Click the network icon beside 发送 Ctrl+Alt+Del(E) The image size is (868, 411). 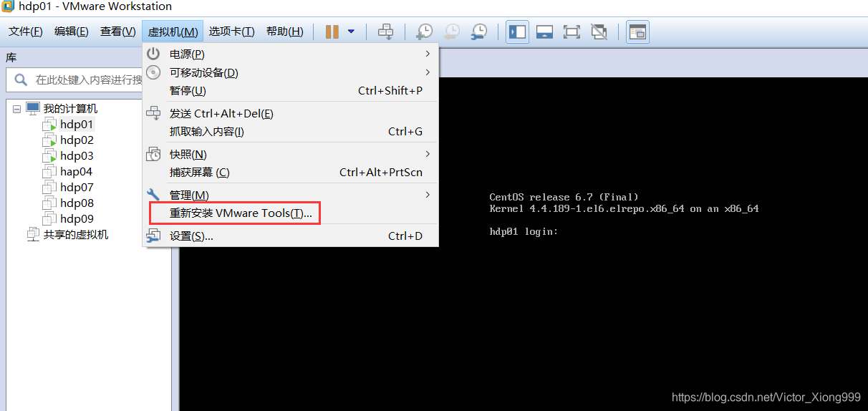click(153, 113)
